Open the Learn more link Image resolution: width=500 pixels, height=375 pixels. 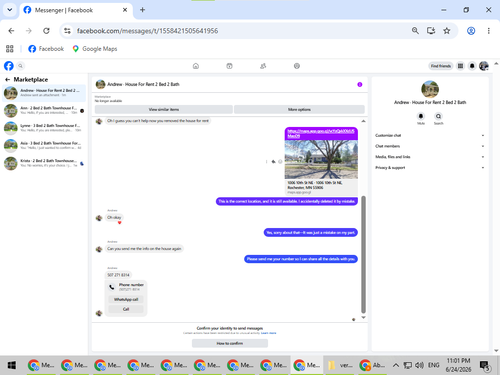pos(268,333)
